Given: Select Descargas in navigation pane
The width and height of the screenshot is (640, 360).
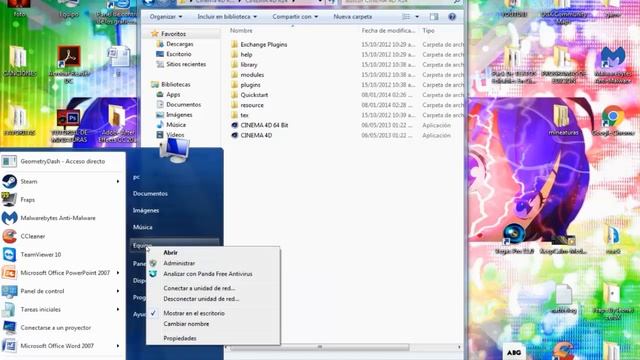Looking at the screenshot, I should pos(180,44).
